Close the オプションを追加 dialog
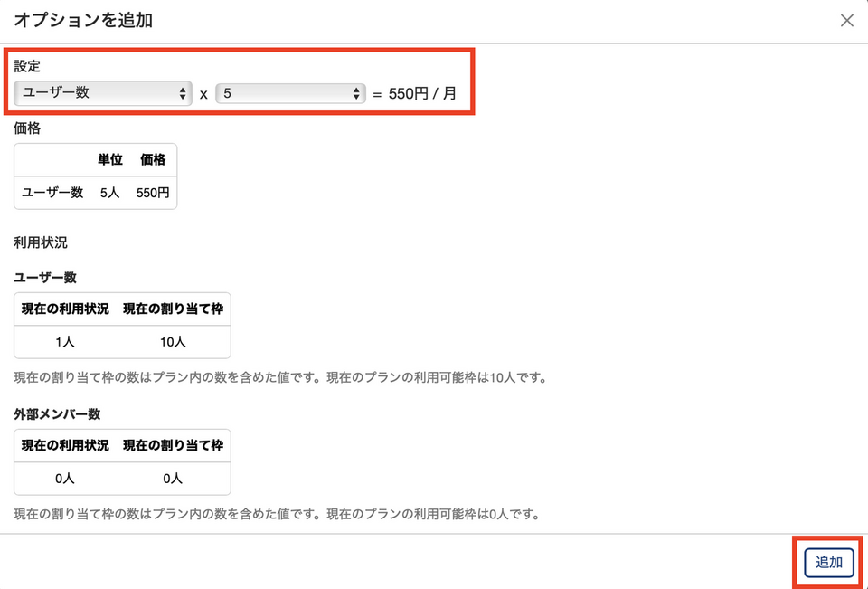 point(846,21)
